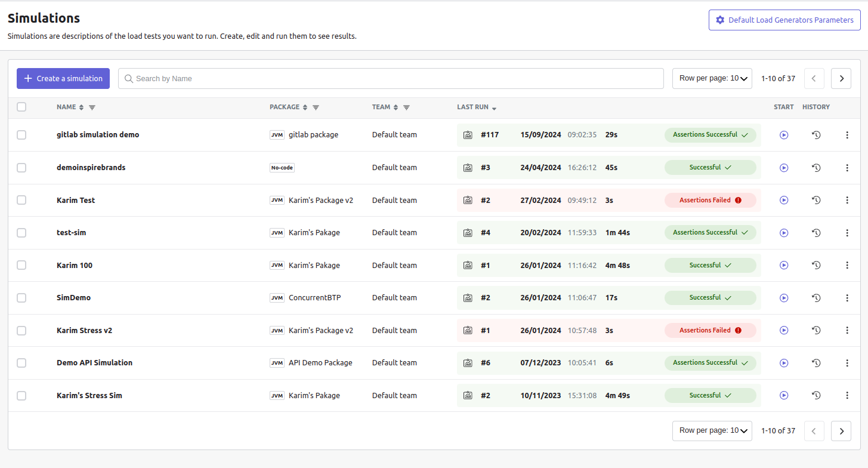Sort by Package column arrows
The width and height of the screenshot is (868, 468).
pyautogui.click(x=305, y=107)
